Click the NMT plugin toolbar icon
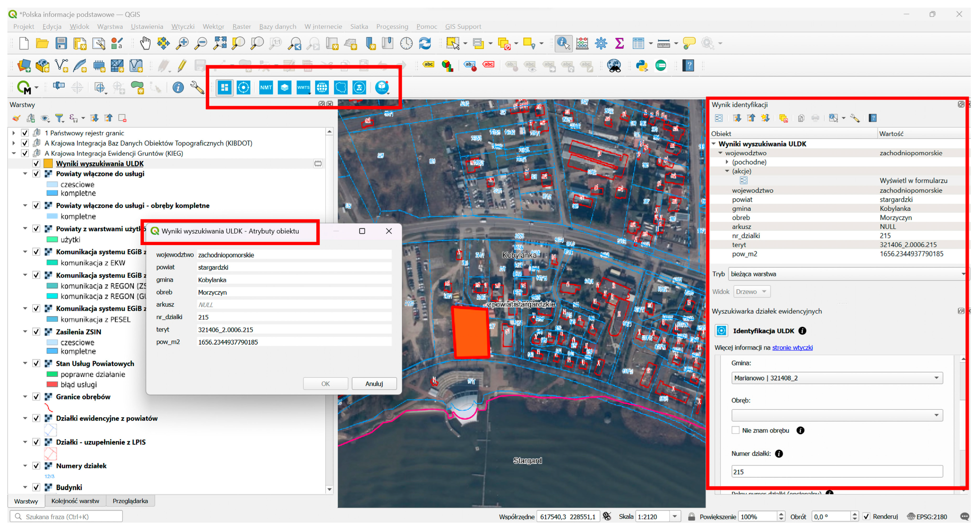The image size is (980, 531). click(265, 88)
